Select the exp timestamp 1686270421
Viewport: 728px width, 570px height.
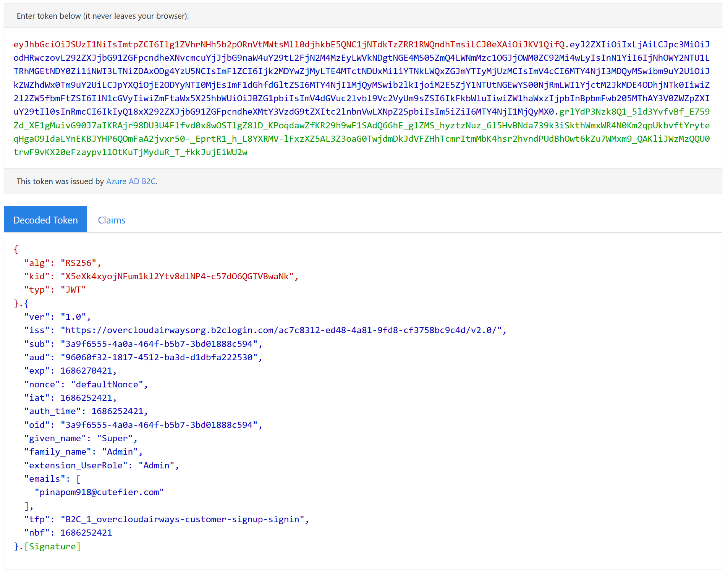[87, 370]
